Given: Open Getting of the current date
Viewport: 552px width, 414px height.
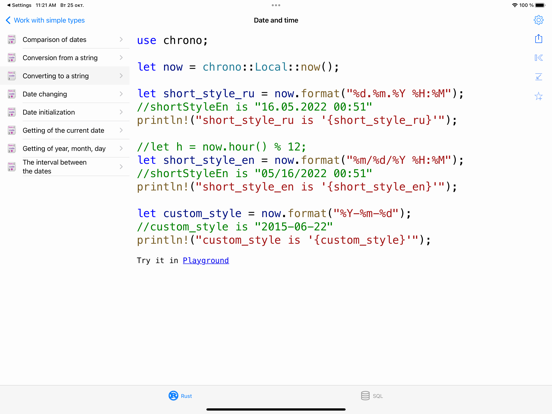Looking at the screenshot, I should [x=65, y=130].
